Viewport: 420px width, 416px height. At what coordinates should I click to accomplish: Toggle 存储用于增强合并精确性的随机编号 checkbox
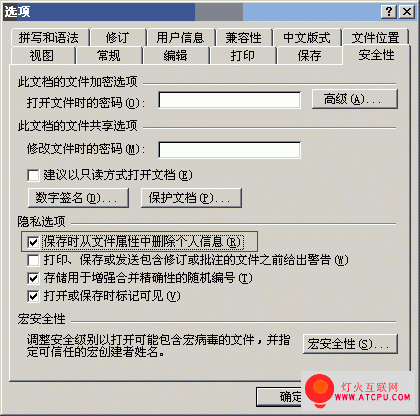(33, 278)
